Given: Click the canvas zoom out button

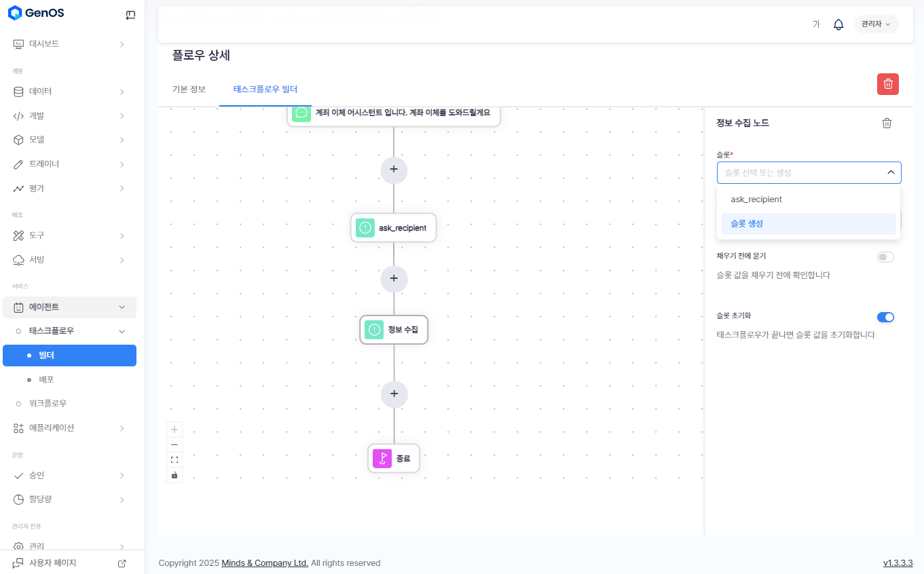Looking at the screenshot, I should pos(174,444).
